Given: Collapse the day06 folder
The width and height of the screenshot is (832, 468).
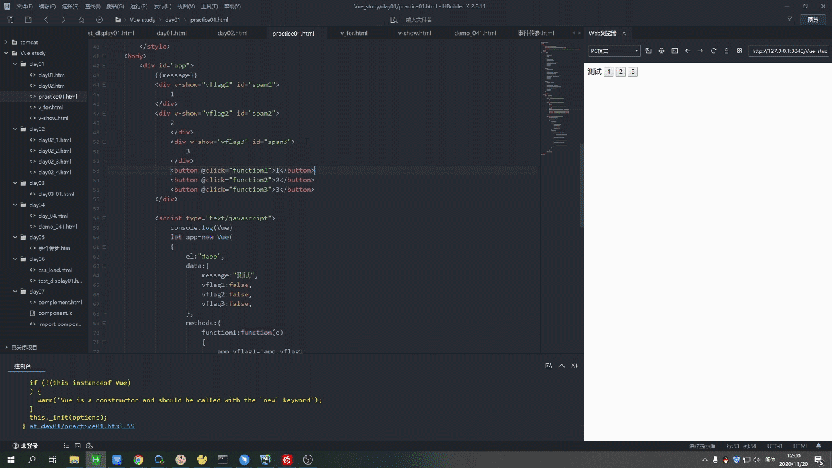Looking at the screenshot, I should tap(15, 259).
